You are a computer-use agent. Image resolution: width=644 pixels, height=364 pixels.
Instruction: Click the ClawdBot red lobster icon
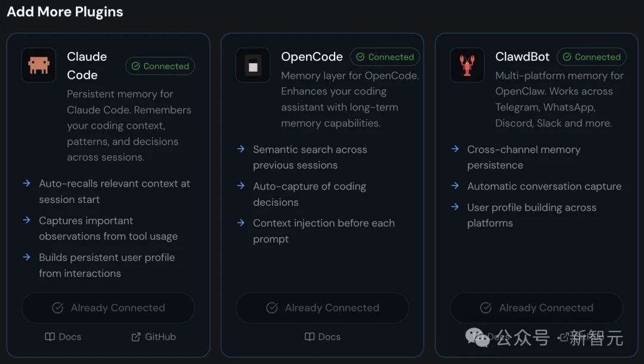pos(467,65)
